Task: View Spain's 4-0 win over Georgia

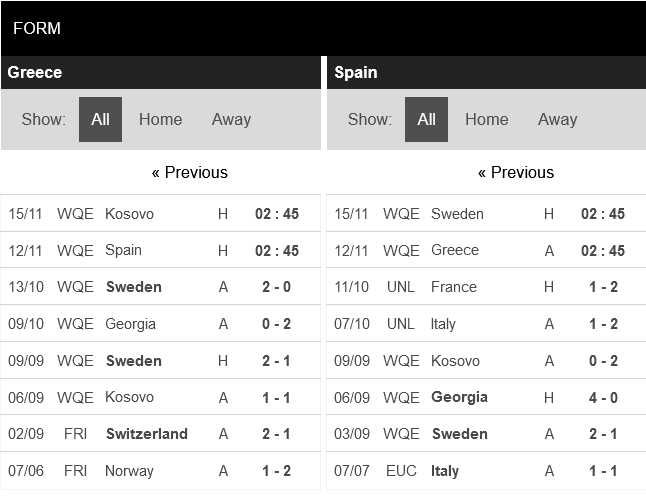Action: tap(603, 397)
